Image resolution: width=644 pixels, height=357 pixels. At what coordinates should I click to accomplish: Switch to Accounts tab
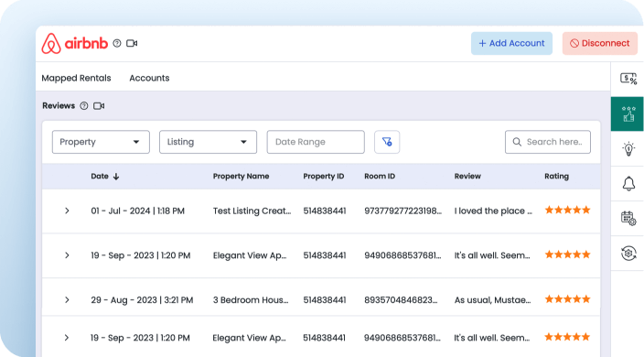pyautogui.click(x=149, y=78)
